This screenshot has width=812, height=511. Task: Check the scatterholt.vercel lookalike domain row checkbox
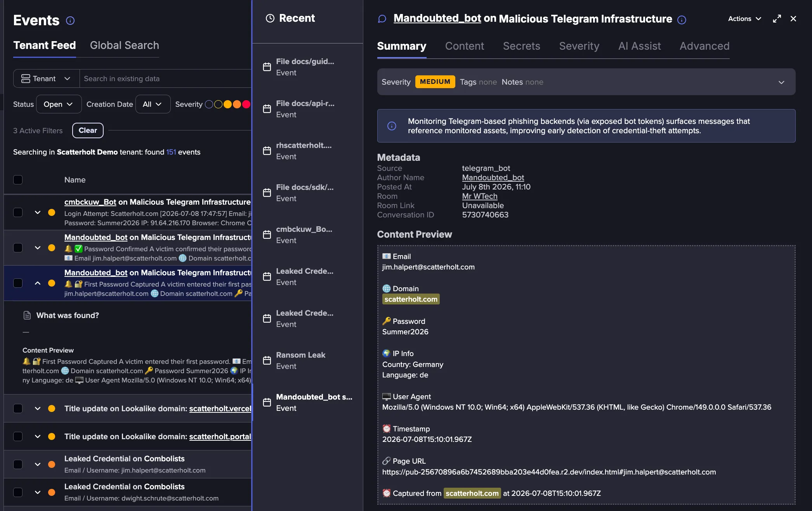18,408
